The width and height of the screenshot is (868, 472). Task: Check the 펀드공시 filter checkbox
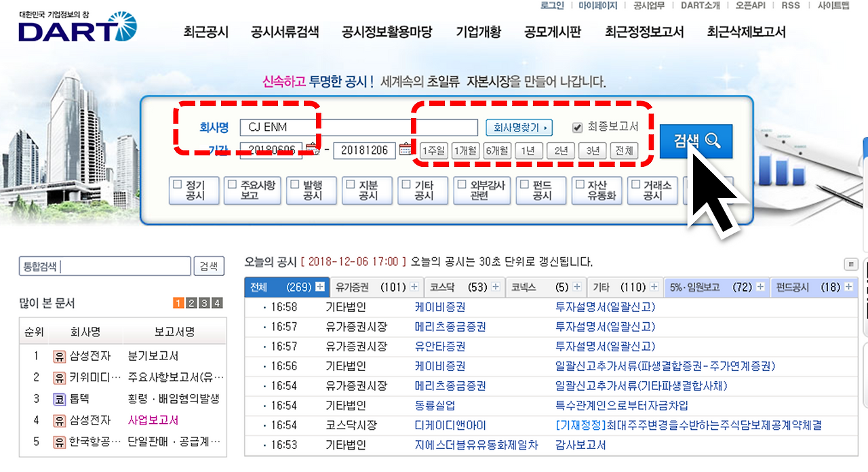point(524,184)
